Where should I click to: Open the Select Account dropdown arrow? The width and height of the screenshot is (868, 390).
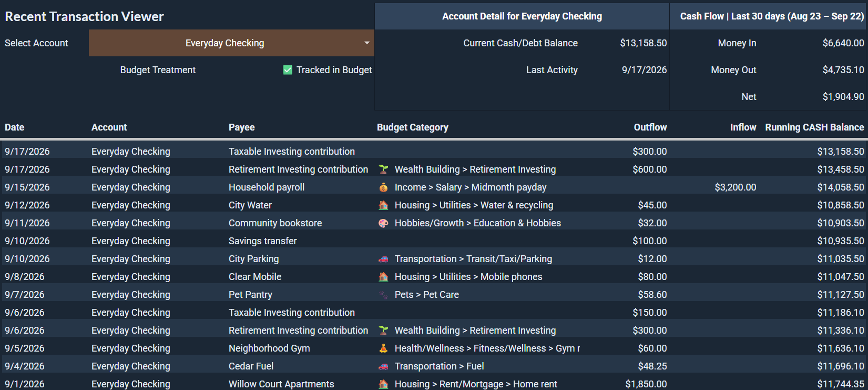pos(366,43)
